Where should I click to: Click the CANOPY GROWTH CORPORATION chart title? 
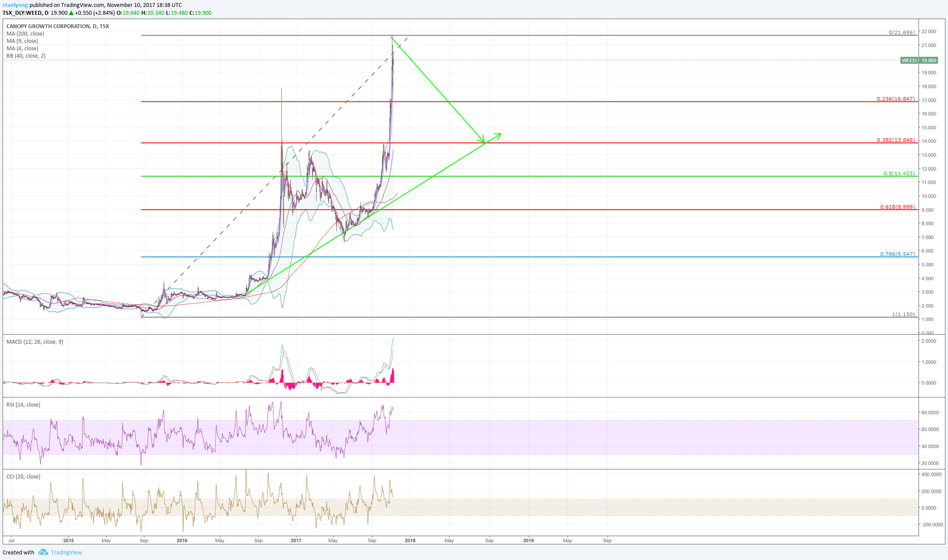58,26
